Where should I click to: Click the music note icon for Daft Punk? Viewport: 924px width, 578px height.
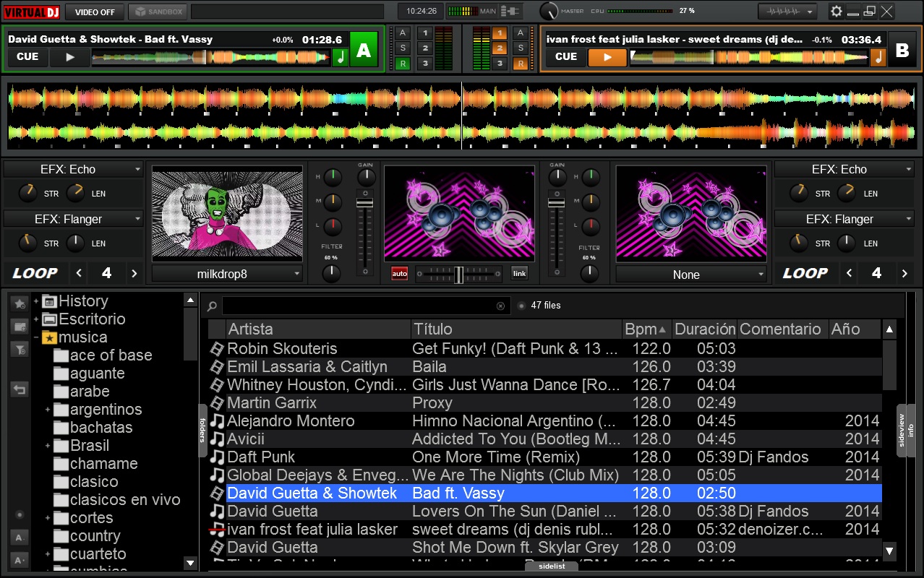point(217,457)
